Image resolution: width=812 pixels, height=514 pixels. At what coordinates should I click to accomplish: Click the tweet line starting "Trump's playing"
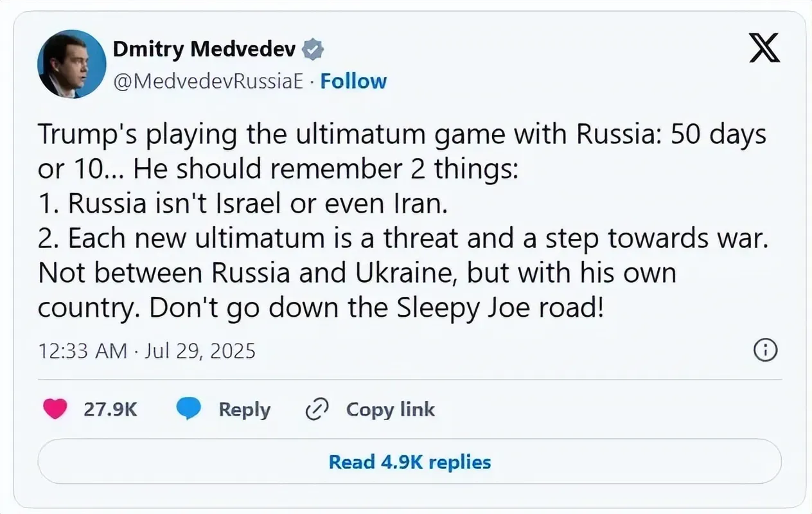pos(402,135)
